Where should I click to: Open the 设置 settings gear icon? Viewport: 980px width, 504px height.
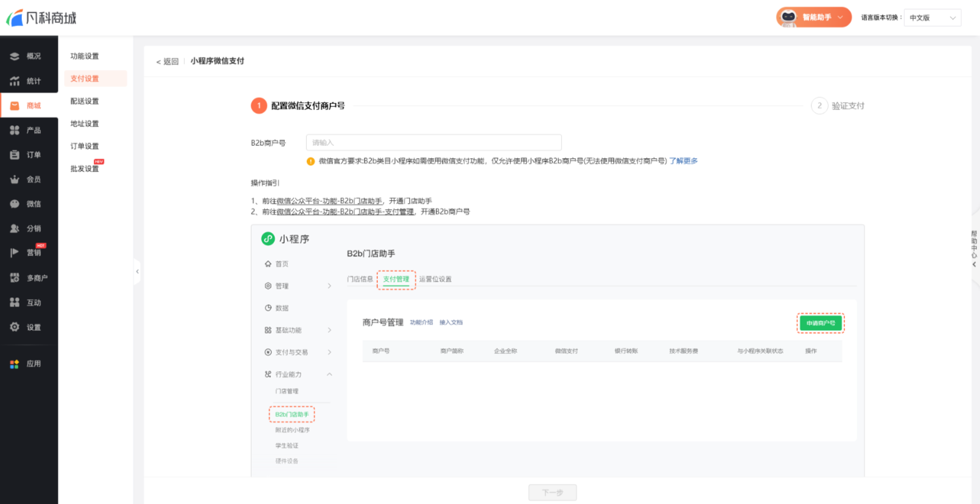coord(15,327)
